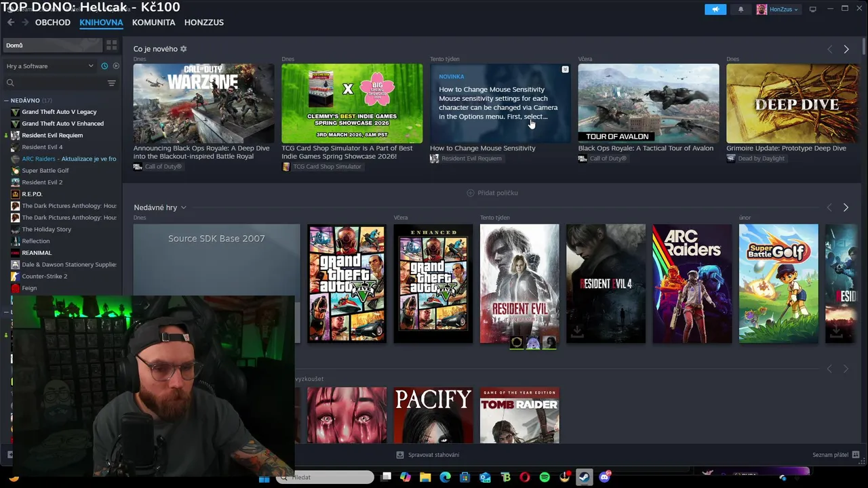The height and width of the screenshot is (488, 868).
Task: Open Seznam přátel
Action: (x=836, y=455)
